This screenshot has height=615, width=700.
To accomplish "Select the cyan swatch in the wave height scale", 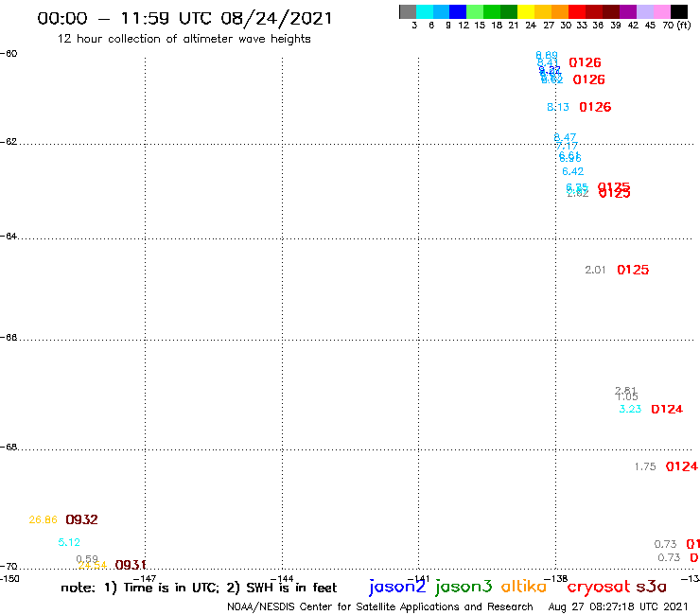I will tap(424, 11).
